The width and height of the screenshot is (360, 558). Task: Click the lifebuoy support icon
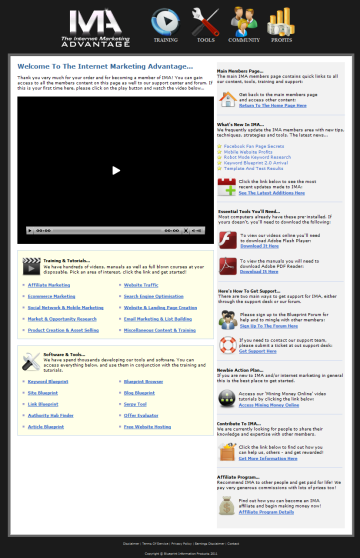coord(228,345)
